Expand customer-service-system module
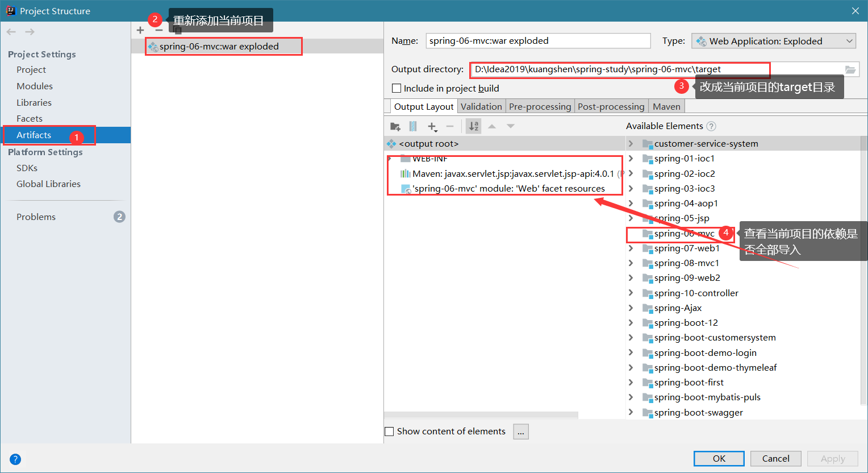This screenshot has width=868, height=473. (x=631, y=143)
